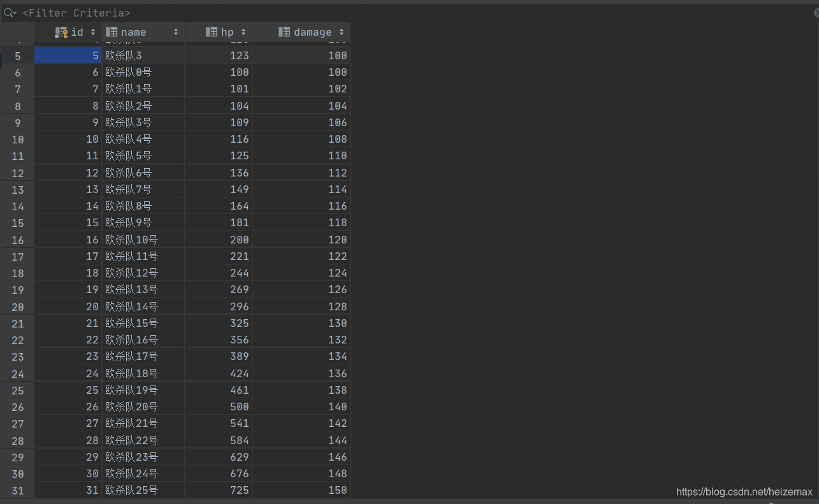This screenshot has height=504, width=819.
Task: Select name cell 欧杀队15号
Action: pos(143,323)
